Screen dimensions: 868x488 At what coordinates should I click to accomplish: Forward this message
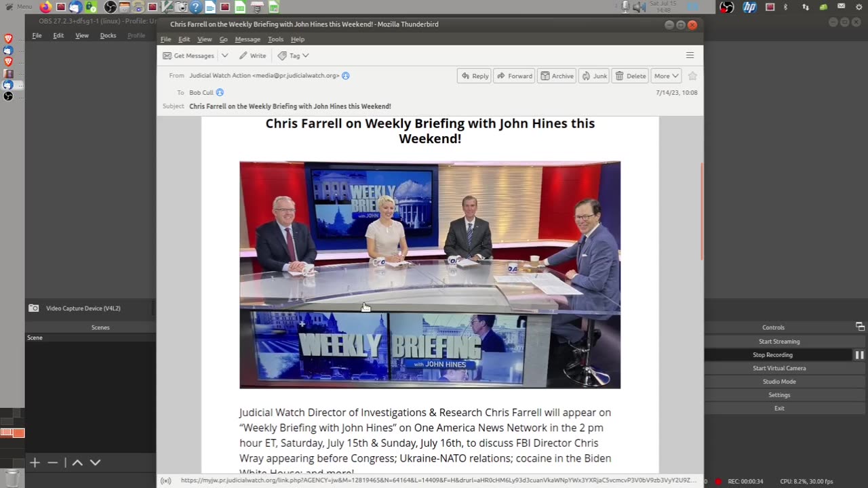click(514, 76)
